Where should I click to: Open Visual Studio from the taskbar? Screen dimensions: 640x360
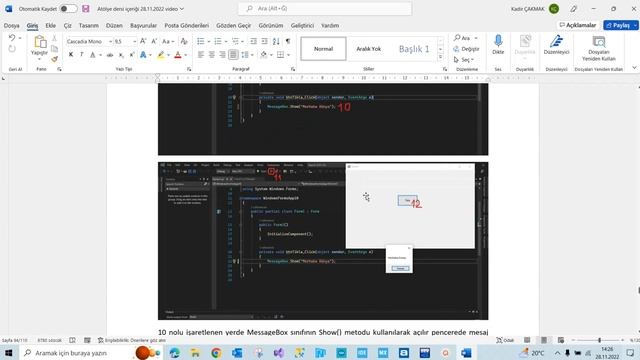point(279,353)
